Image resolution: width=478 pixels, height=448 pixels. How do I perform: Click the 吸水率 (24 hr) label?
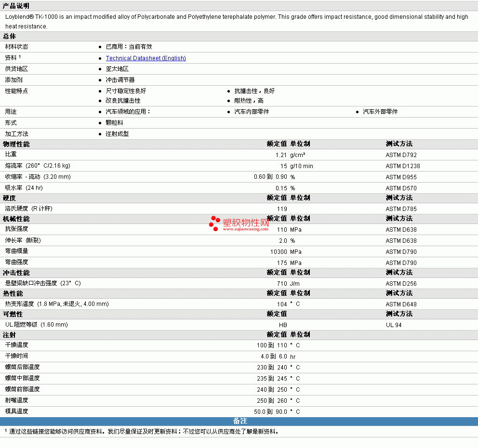pos(24,188)
